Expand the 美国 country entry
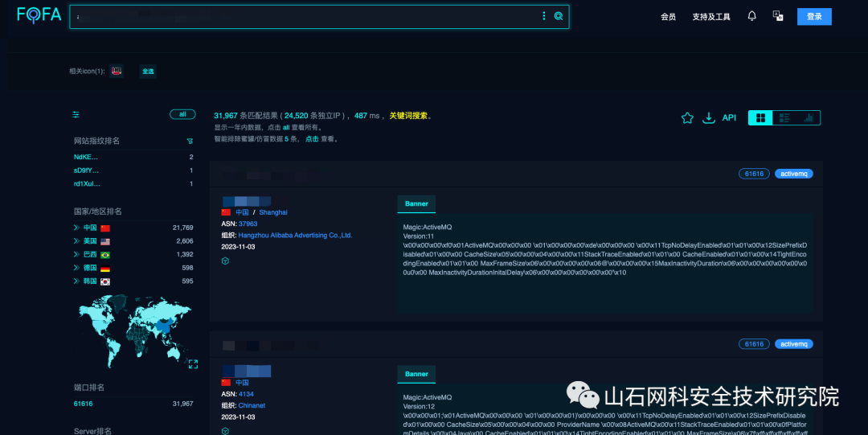The image size is (868, 435). [76, 241]
